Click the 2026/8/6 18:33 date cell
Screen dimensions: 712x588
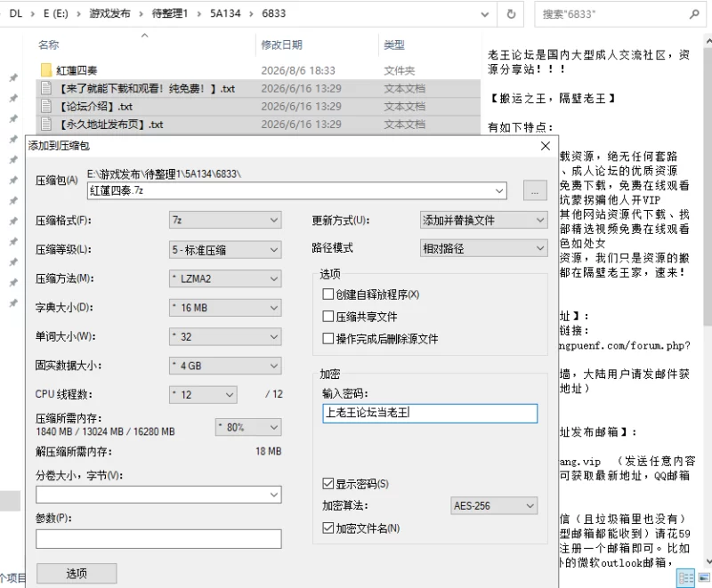coord(298,70)
